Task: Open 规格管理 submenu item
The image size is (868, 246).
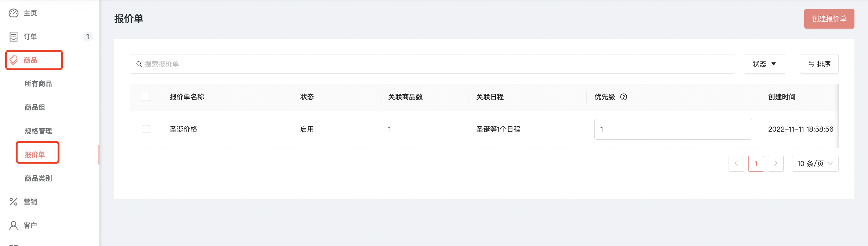Action: point(38,131)
